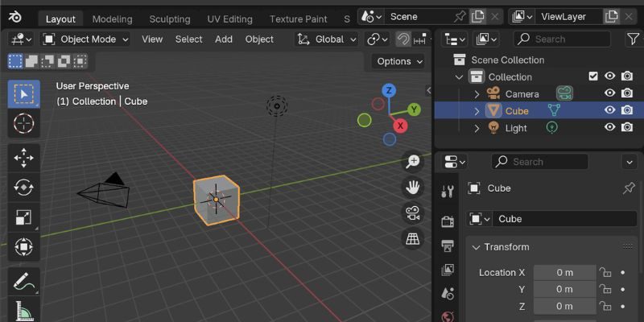Open the Render properties tab icon
This screenshot has height=322, width=644.
point(448,222)
